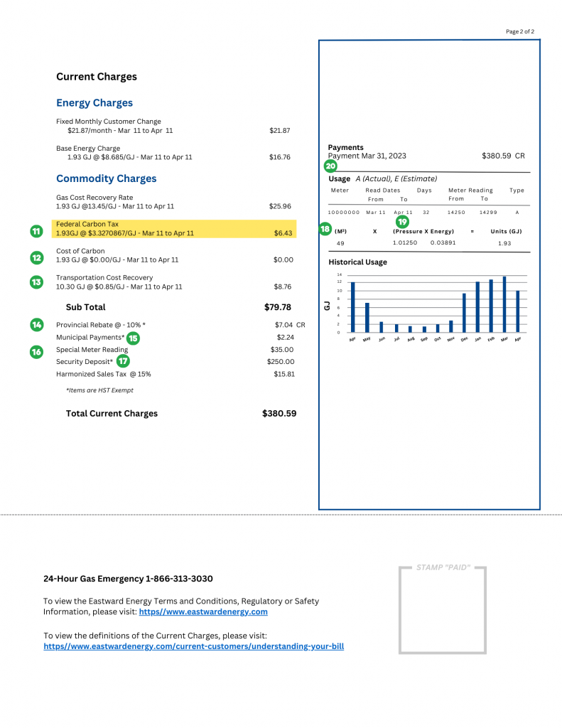Viewport: 562px width, 728px height.
Task: Click green marker 20 under the Payments line
Action: (x=330, y=166)
